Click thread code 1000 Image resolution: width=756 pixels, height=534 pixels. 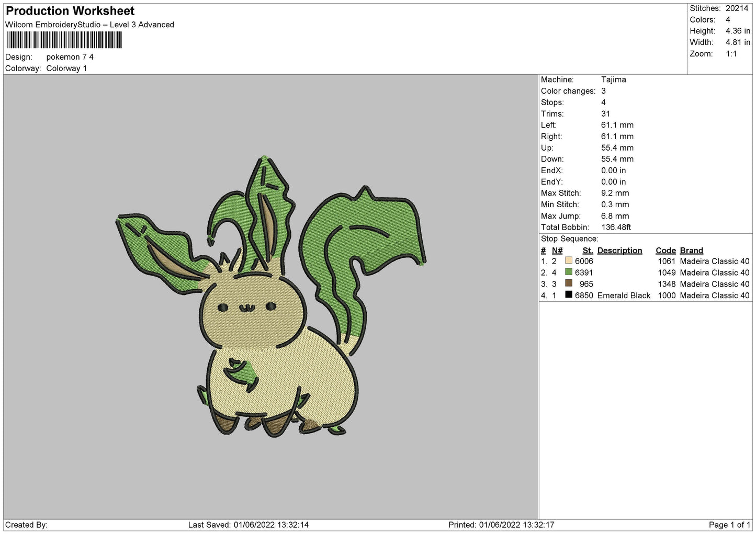667,296
